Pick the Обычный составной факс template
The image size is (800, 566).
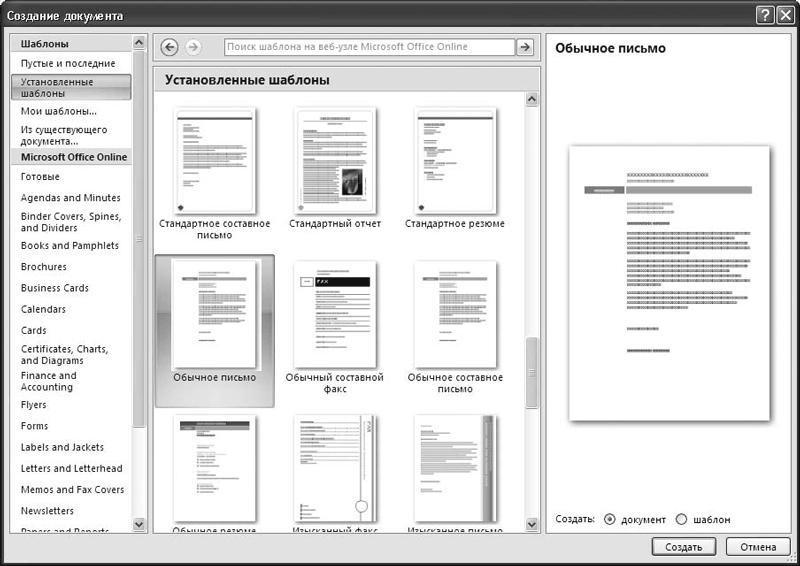(x=334, y=315)
